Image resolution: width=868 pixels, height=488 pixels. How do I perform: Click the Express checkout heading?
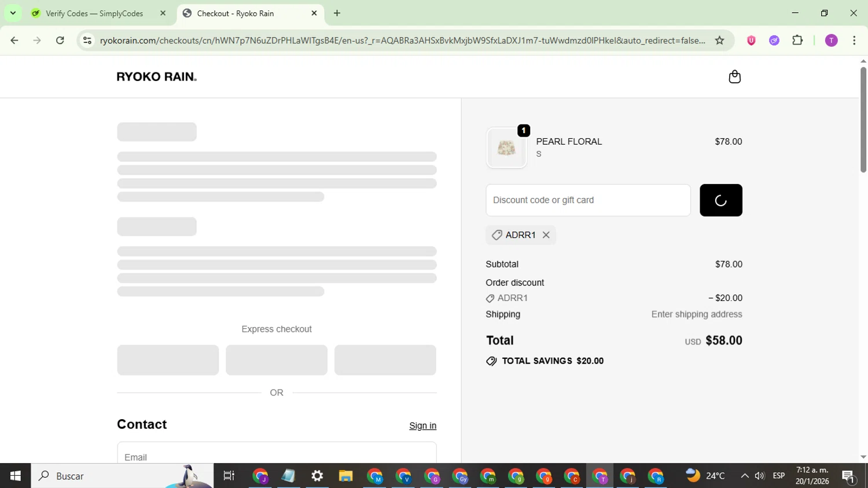pyautogui.click(x=277, y=329)
